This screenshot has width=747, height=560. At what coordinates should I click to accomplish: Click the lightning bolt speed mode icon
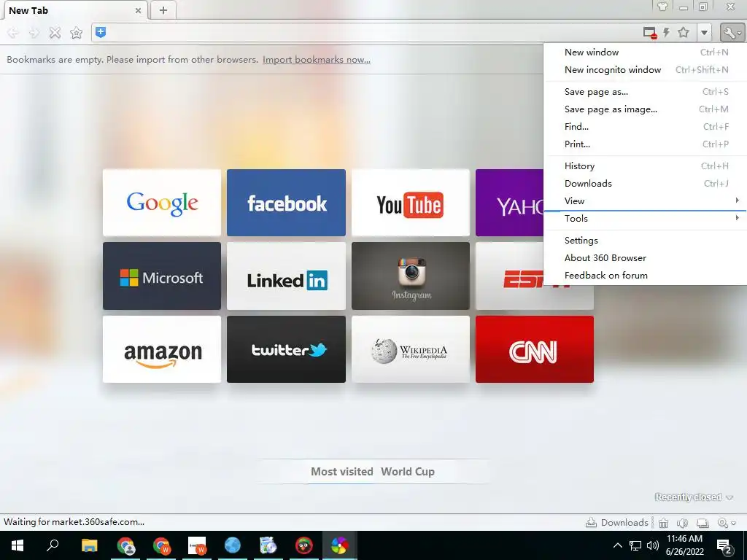[667, 32]
